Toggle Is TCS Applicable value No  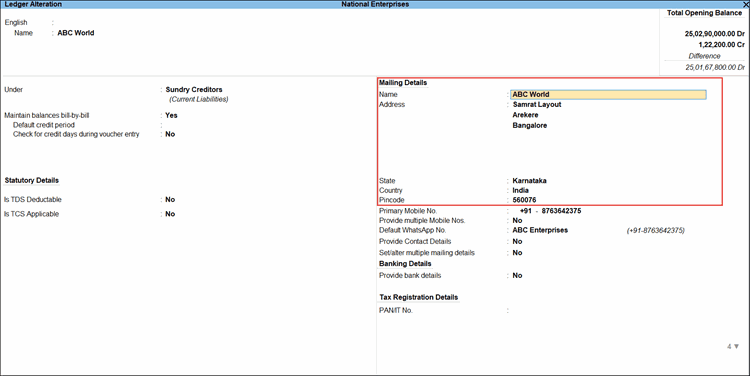click(x=170, y=214)
